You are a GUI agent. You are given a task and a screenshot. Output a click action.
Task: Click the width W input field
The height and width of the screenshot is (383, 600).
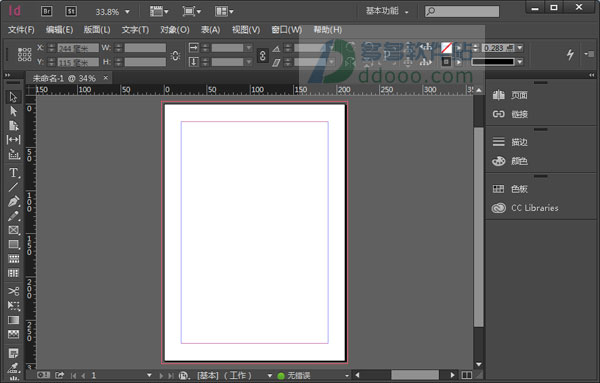click(145, 48)
